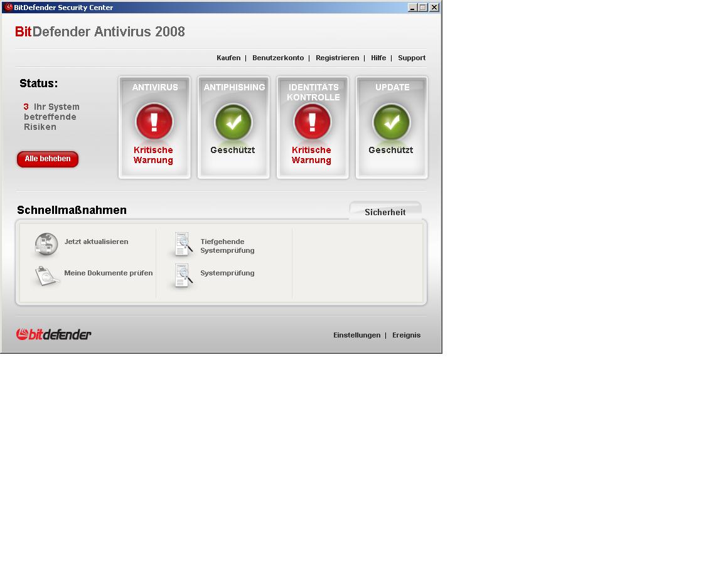Click the bitdefender logo at the bottom
728x569 pixels.
[x=53, y=334]
